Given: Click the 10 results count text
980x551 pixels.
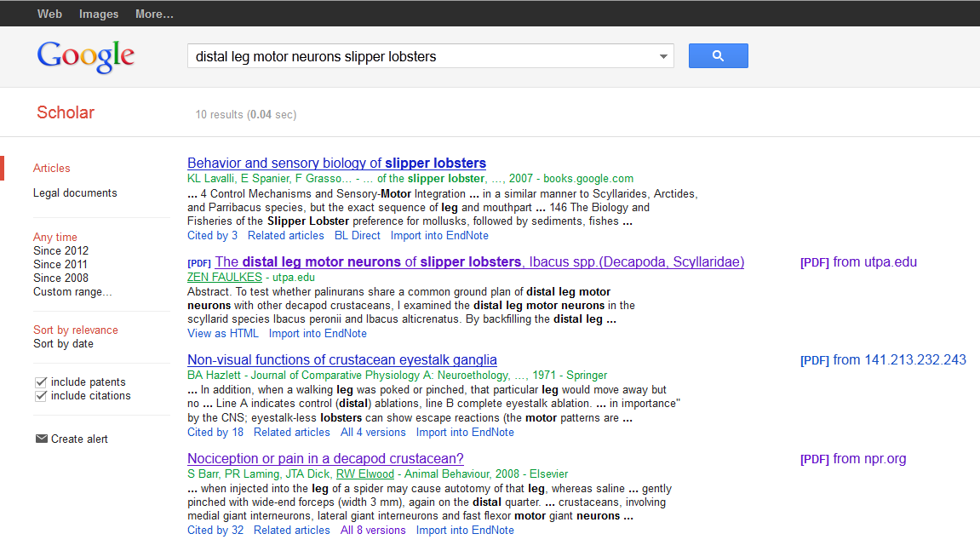Looking at the screenshot, I should click(x=245, y=114).
